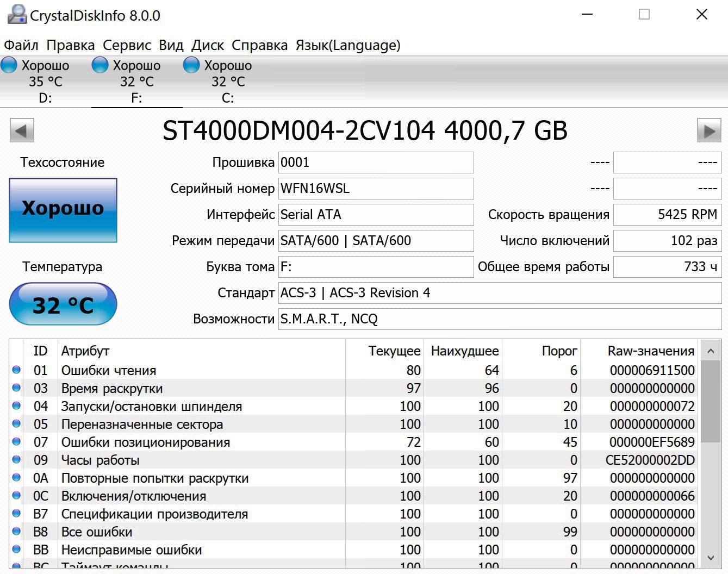The width and height of the screenshot is (728, 574).
Task: Click current value 80 in Ошибки чтения row
Action: [x=414, y=370]
